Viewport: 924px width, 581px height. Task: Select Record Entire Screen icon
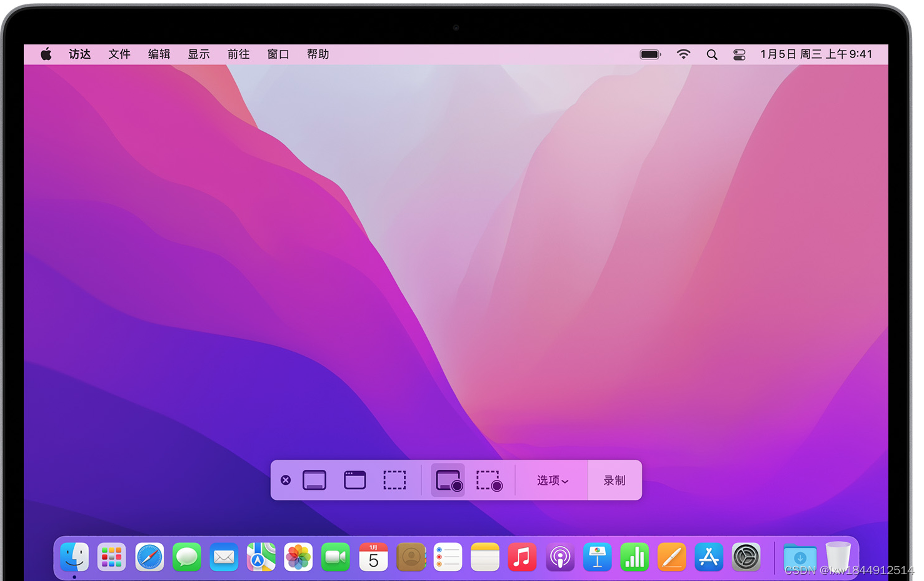(x=448, y=480)
